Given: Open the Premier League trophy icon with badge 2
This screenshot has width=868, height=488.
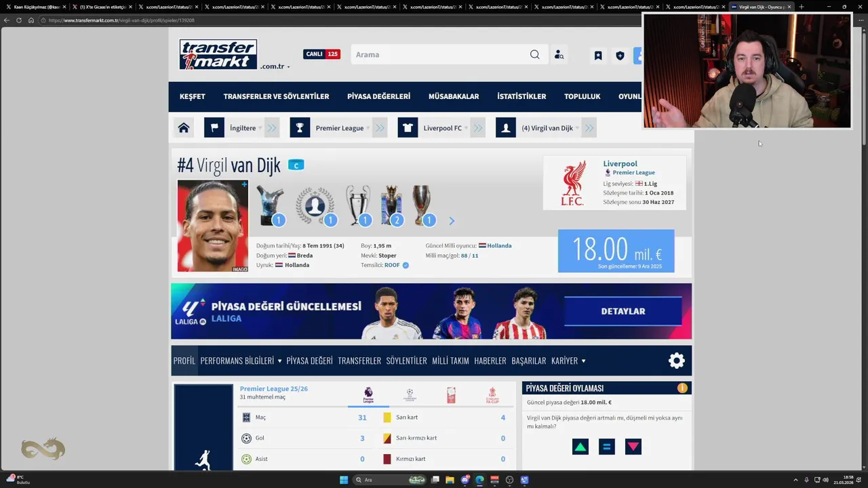Looking at the screenshot, I should pos(391,205).
